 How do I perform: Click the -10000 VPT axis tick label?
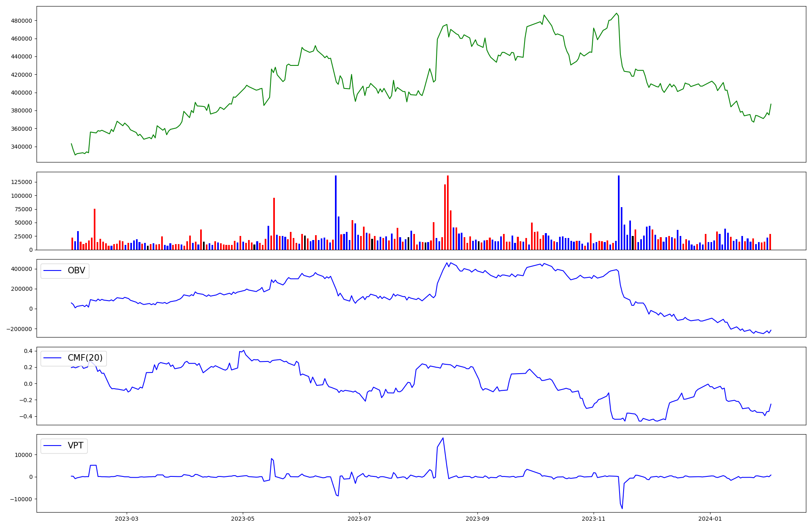21,499
